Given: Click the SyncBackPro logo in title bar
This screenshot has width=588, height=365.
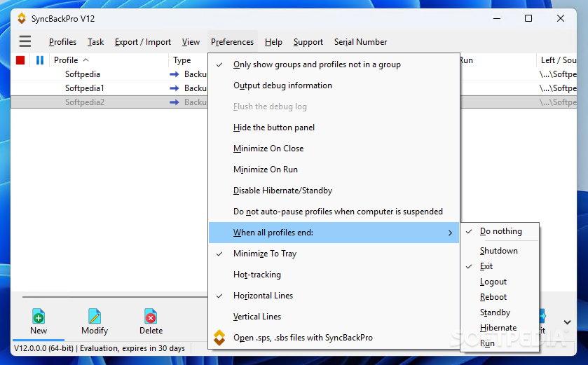Looking at the screenshot, I should click(22, 18).
